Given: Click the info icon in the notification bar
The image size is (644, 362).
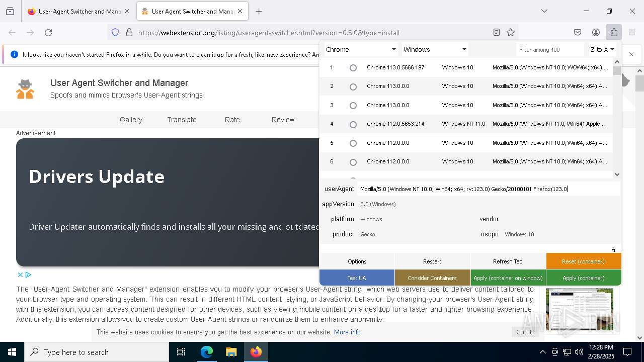Looking at the screenshot, I should 14,54.
